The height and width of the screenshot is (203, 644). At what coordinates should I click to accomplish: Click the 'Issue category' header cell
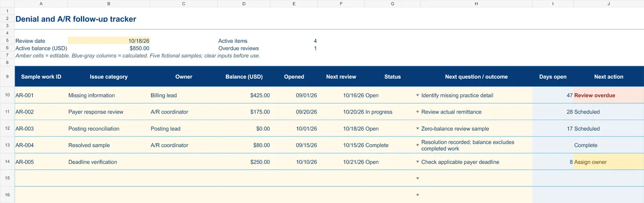tap(109, 77)
